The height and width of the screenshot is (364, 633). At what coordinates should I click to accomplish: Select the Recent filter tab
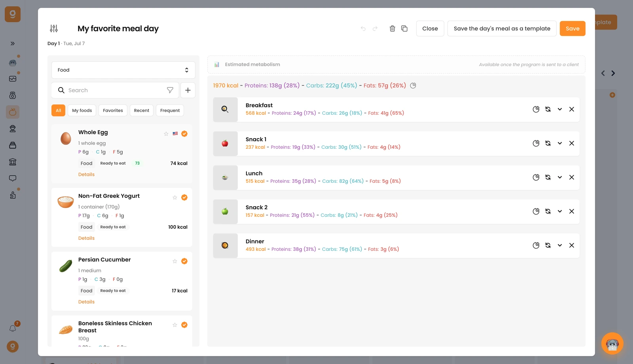pyautogui.click(x=142, y=110)
